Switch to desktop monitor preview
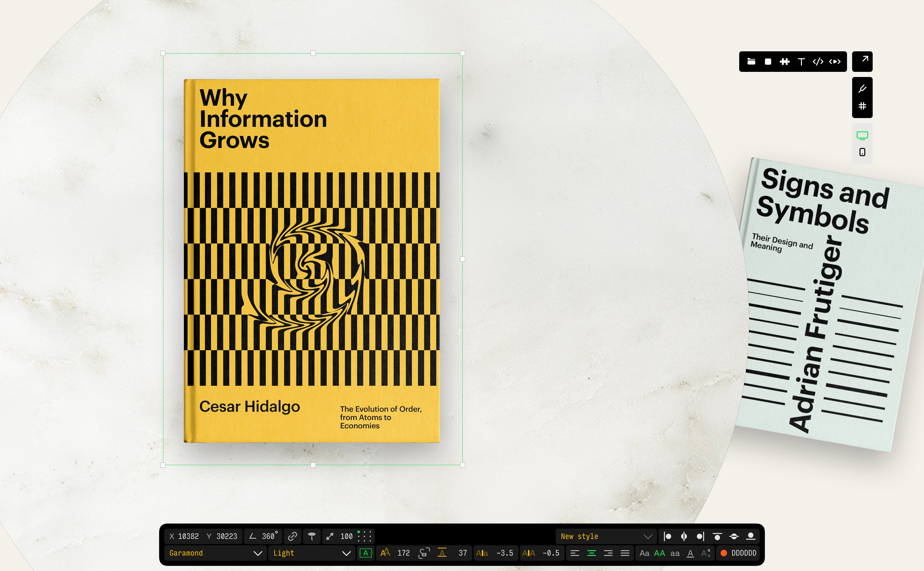This screenshot has height=571, width=924. coord(862,135)
